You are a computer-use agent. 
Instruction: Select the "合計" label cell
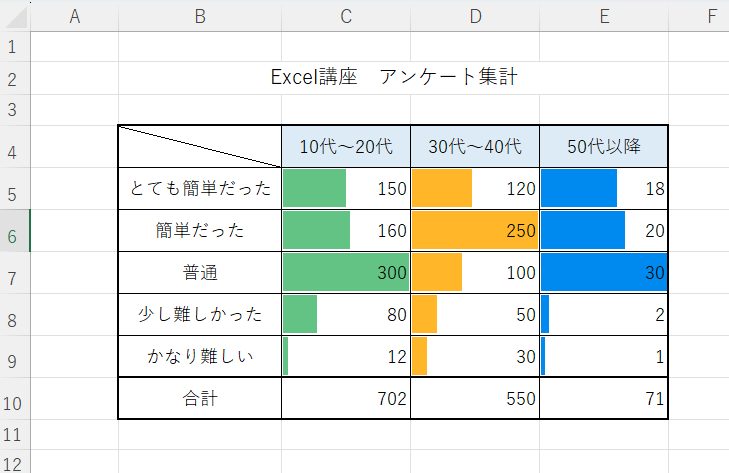[x=200, y=398]
